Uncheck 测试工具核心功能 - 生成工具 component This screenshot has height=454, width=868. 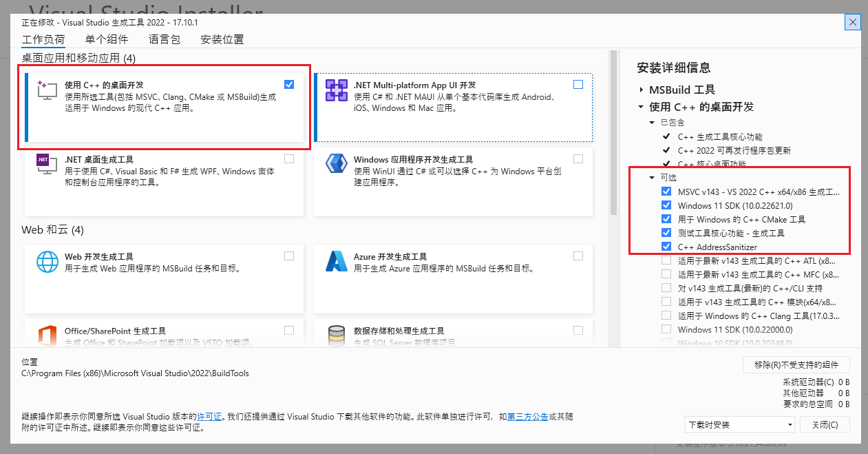point(666,233)
